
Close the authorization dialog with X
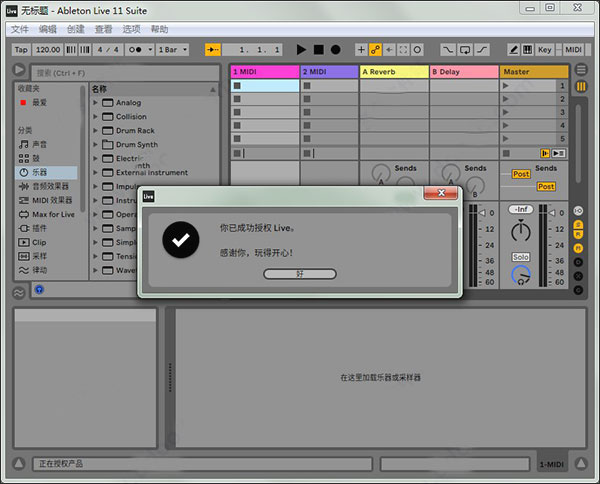click(441, 192)
